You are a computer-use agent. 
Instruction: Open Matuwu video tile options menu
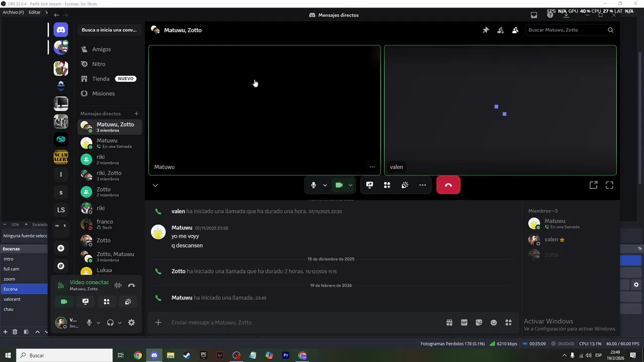coord(372,167)
